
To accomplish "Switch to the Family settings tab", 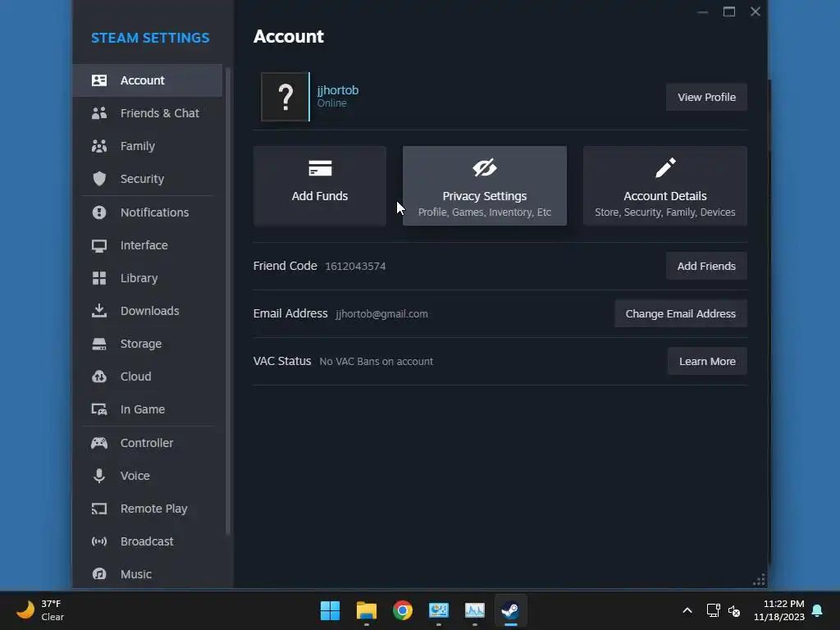I will tap(148, 146).
